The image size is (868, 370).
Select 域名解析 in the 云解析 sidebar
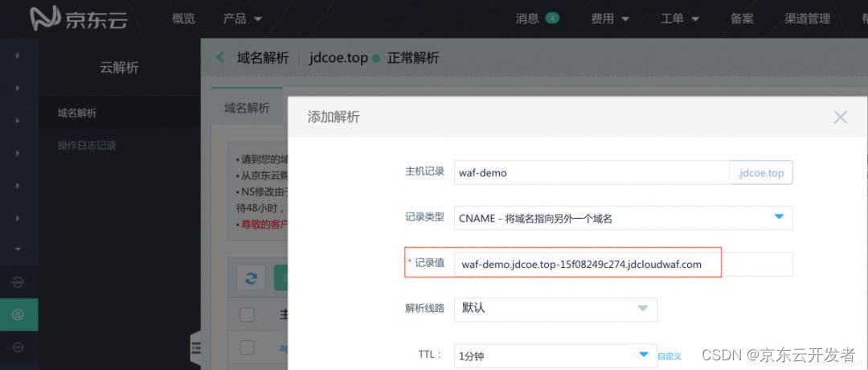coord(77,113)
